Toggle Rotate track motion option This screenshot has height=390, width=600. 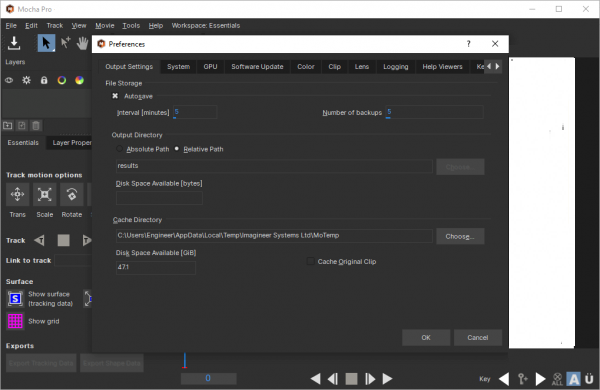pos(72,194)
